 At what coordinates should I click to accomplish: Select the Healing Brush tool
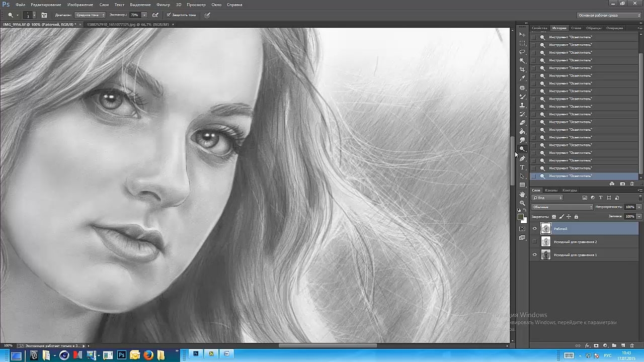522,87
